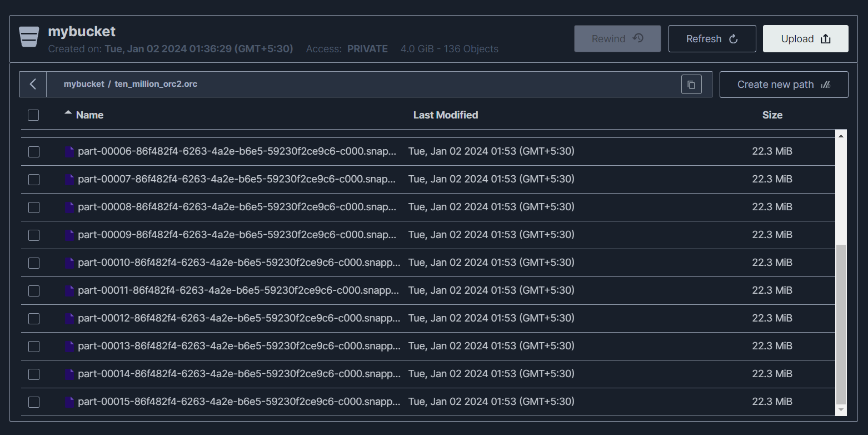Check the box for part-00007

click(34, 180)
